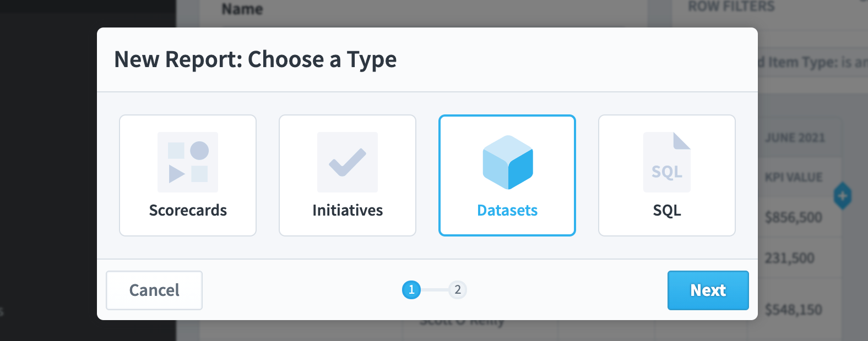This screenshot has width=868, height=341.
Task: Go to step 1 indicator
Action: [411, 290]
